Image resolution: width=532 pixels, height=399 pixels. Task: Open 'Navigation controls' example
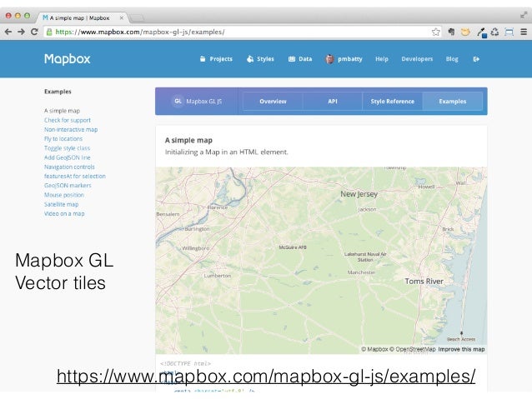coord(69,167)
